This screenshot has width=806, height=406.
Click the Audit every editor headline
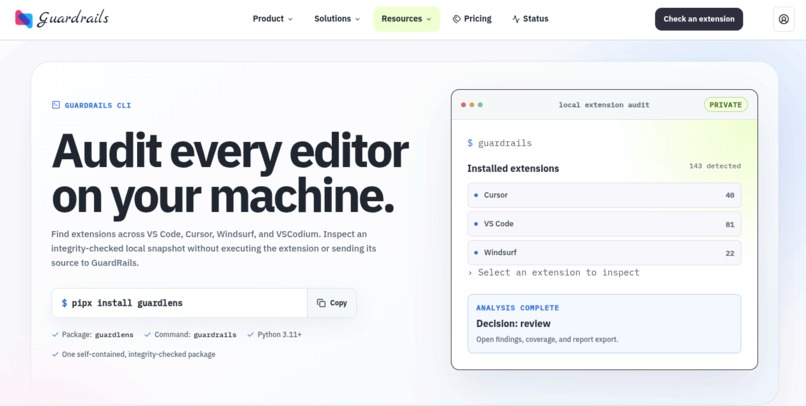[230, 174]
